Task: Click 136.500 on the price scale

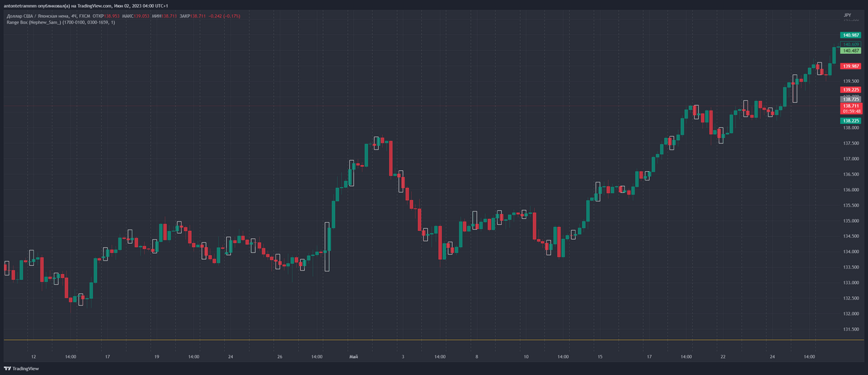Action: click(851, 174)
